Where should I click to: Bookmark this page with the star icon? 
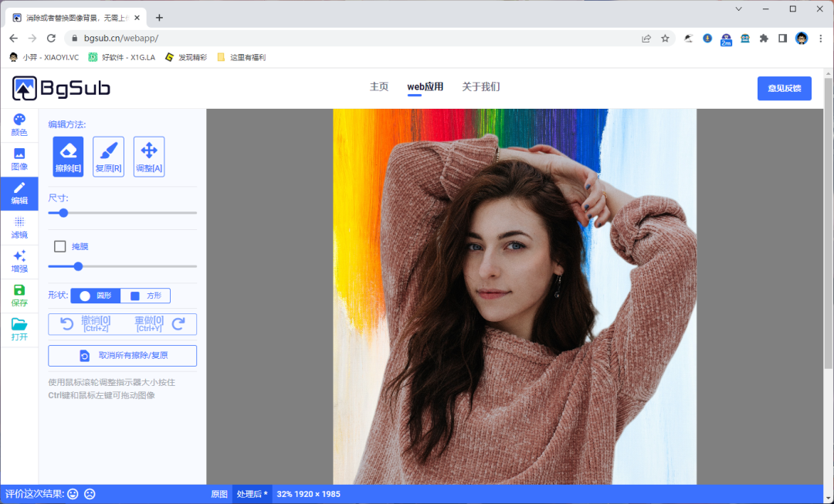point(665,39)
